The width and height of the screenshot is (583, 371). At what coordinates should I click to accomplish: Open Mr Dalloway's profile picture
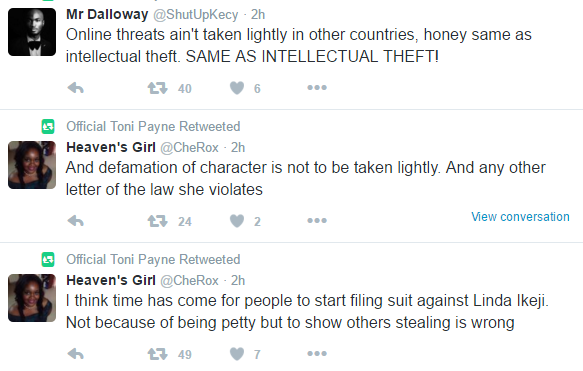pos(32,32)
